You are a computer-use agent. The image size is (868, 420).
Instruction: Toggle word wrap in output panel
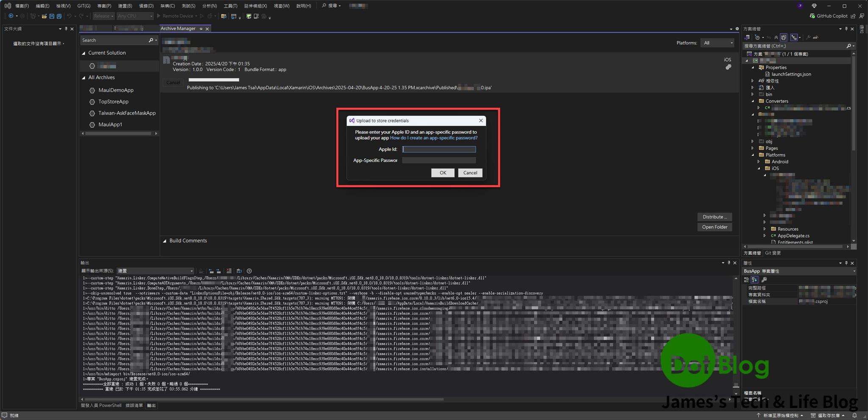239,271
